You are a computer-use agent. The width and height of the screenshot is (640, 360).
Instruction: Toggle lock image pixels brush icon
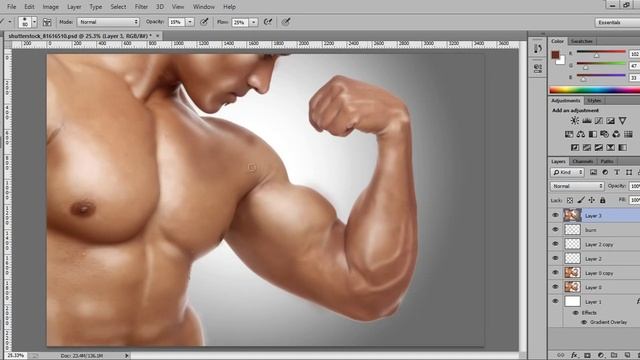(581, 200)
